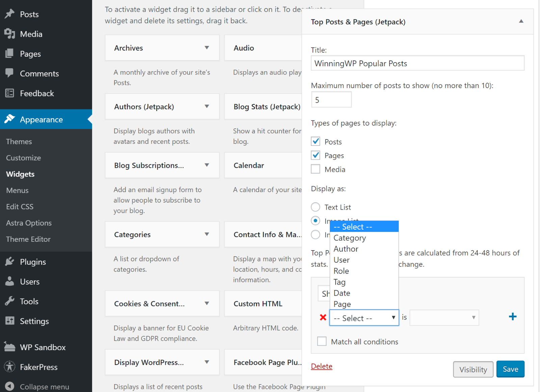Expand the Authors (Jetpack) widget
Viewport: 540px width, 392px height.
[207, 106]
